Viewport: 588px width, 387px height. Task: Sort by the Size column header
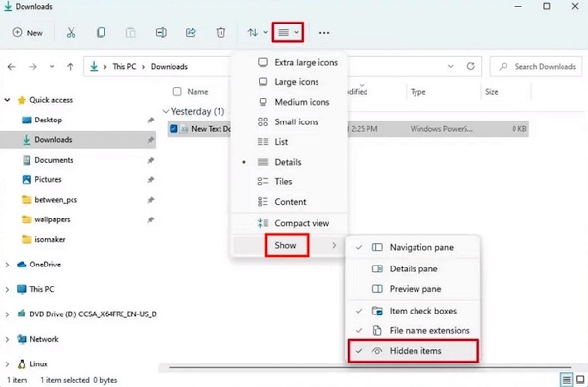tap(492, 92)
